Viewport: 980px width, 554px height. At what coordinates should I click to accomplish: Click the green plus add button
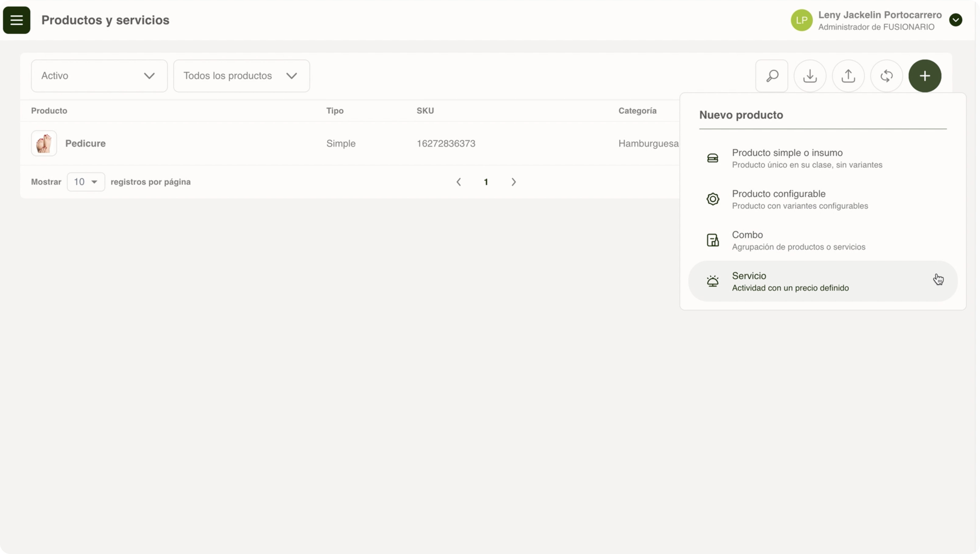coord(925,76)
